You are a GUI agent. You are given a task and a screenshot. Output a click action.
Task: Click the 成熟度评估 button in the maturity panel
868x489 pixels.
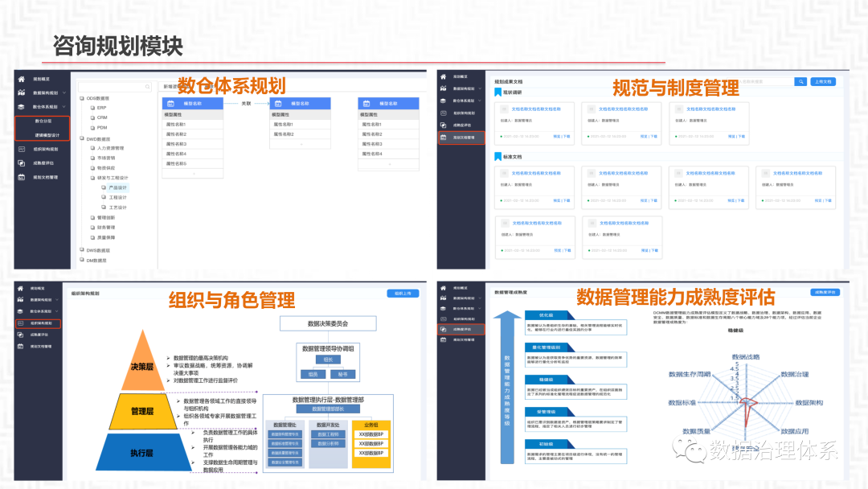click(824, 293)
